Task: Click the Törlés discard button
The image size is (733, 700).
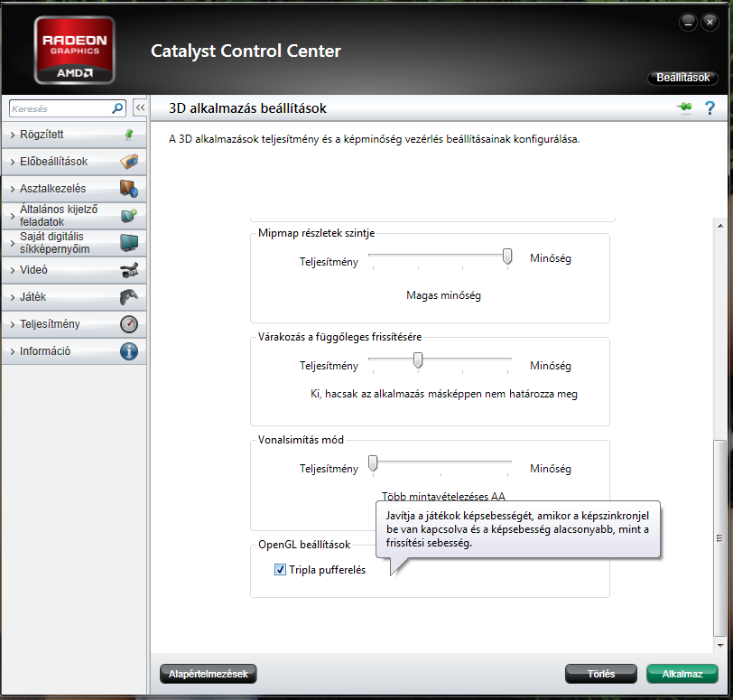Action: (x=600, y=674)
